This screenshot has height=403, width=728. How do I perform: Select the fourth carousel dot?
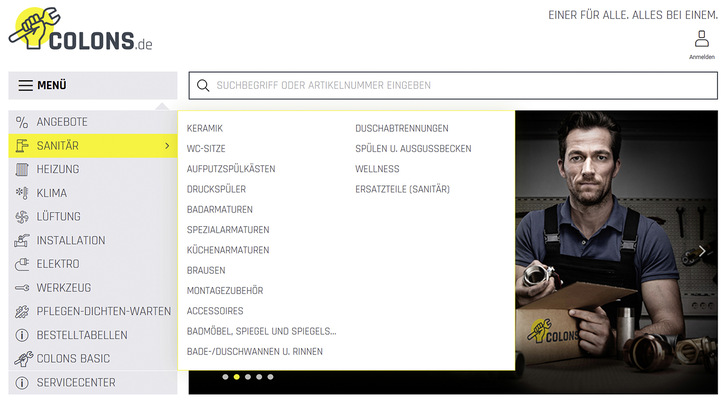(x=259, y=377)
